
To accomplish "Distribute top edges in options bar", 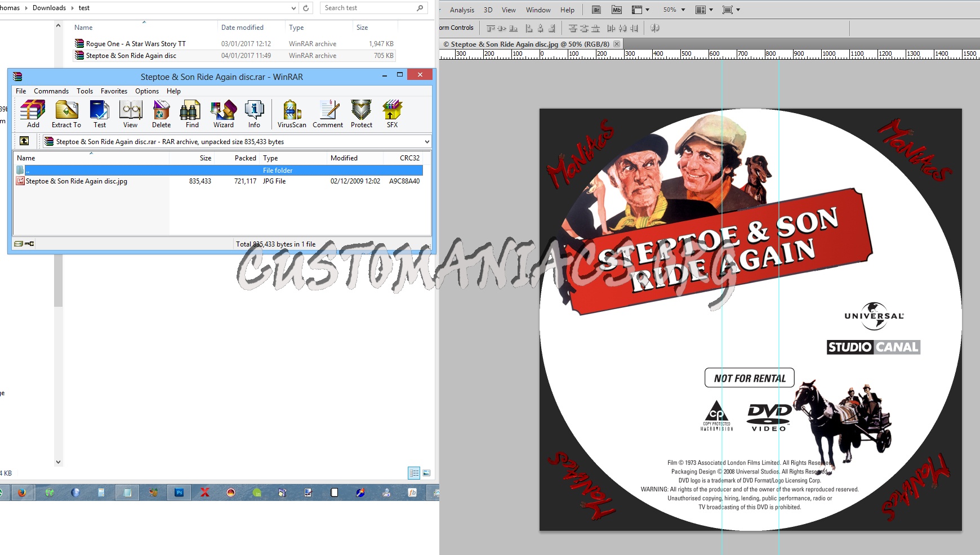I will pos(573,28).
